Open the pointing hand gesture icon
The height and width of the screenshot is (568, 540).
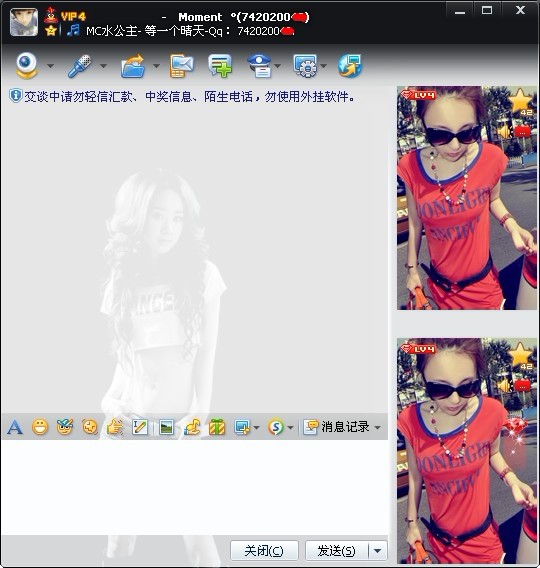(115, 427)
